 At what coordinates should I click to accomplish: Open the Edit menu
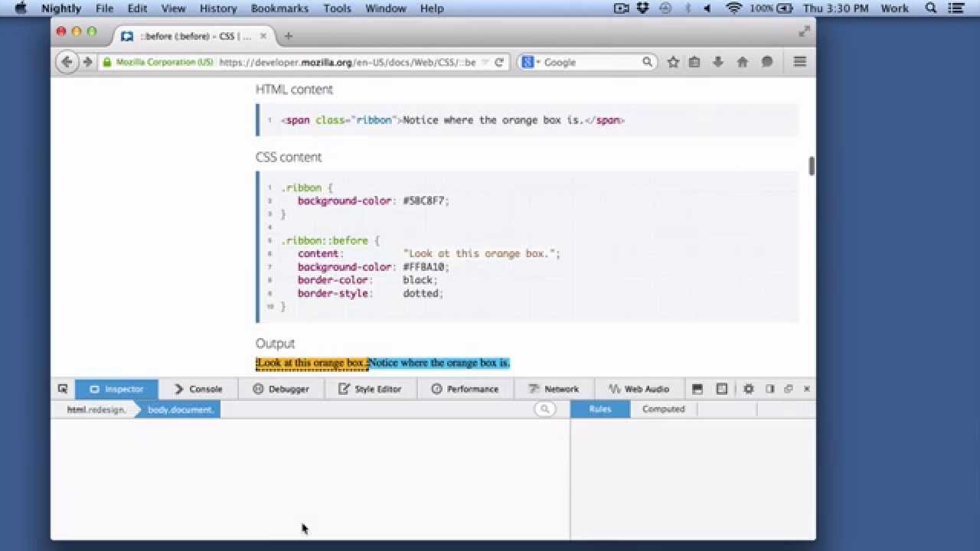[138, 8]
